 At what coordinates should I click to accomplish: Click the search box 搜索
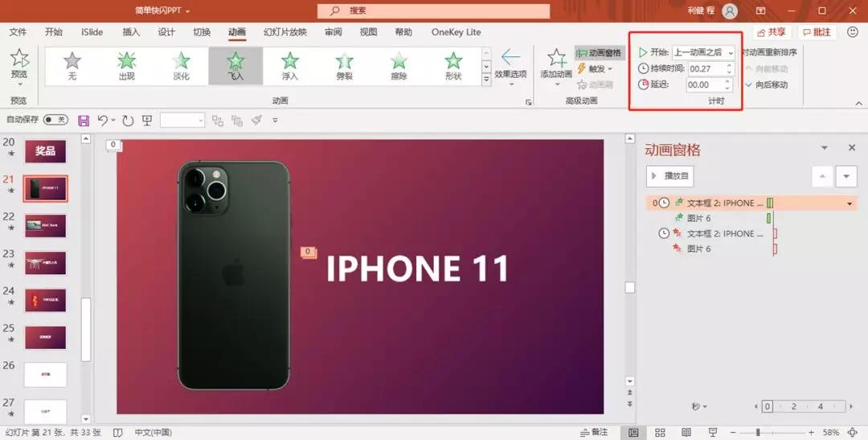[x=433, y=10]
